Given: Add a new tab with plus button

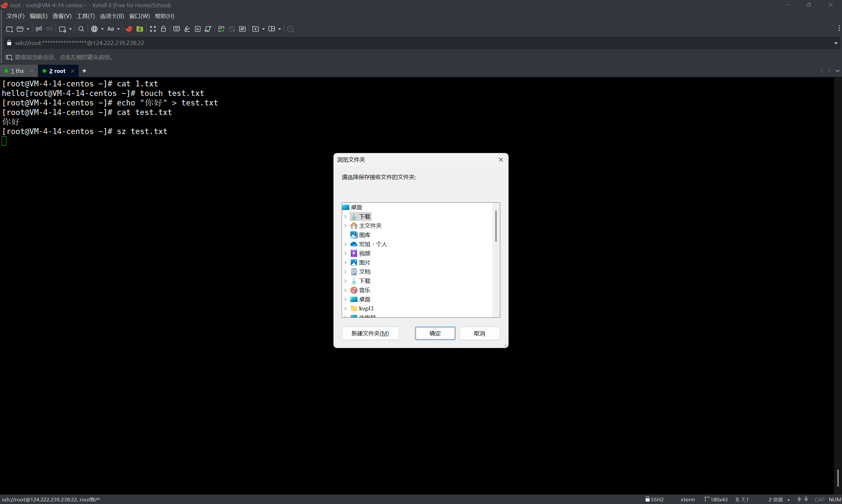Looking at the screenshot, I should tap(84, 71).
